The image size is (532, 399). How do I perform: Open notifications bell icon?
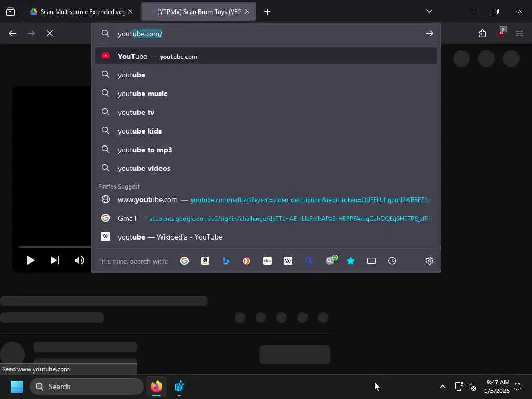point(517,387)
